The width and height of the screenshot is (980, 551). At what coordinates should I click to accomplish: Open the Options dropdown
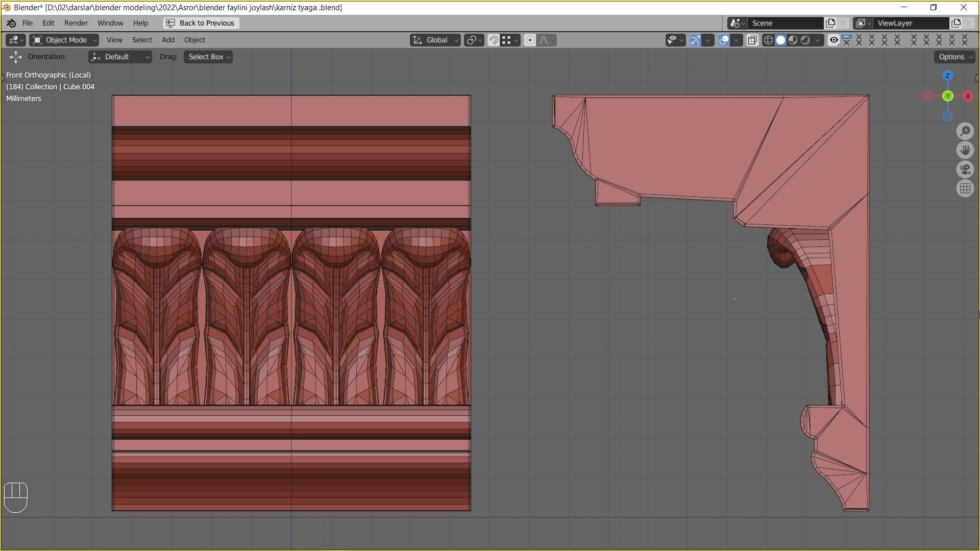coord(955,57)
